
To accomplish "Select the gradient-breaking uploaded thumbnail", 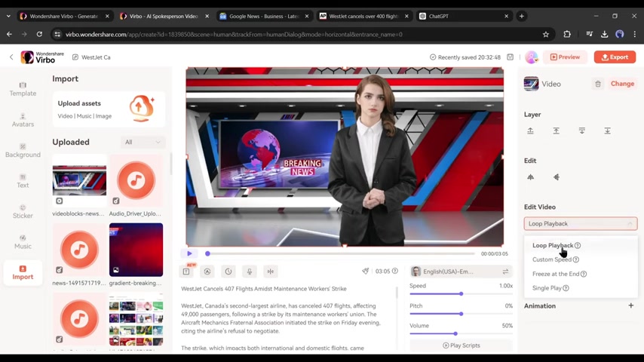I will pos(136,250).
